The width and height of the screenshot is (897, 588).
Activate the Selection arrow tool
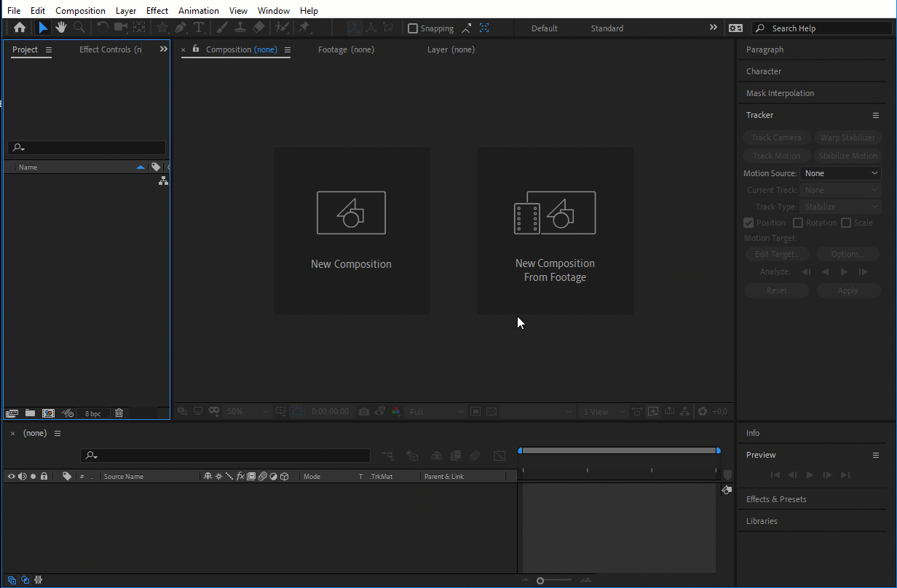(43, 28)
